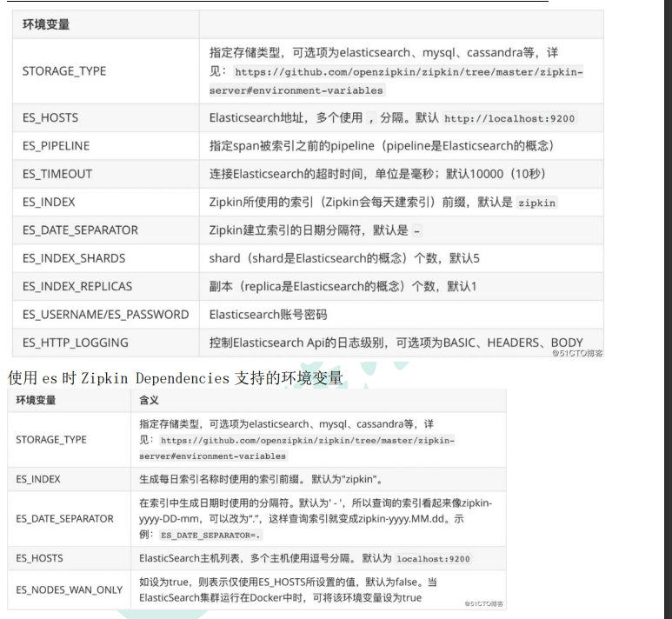
Task: Select ES_INDEX in the lower table
Action: pyautogui.click(x=38, y=479)
